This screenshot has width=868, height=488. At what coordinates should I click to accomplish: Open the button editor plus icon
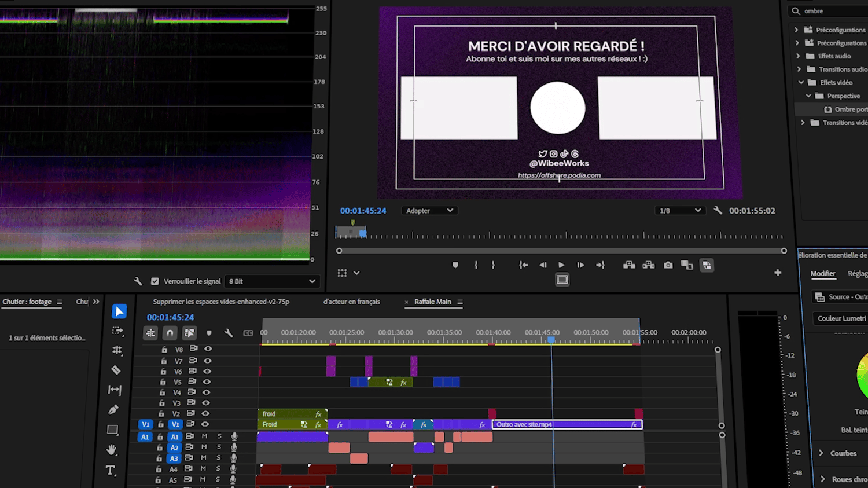(x=778, y=273)
